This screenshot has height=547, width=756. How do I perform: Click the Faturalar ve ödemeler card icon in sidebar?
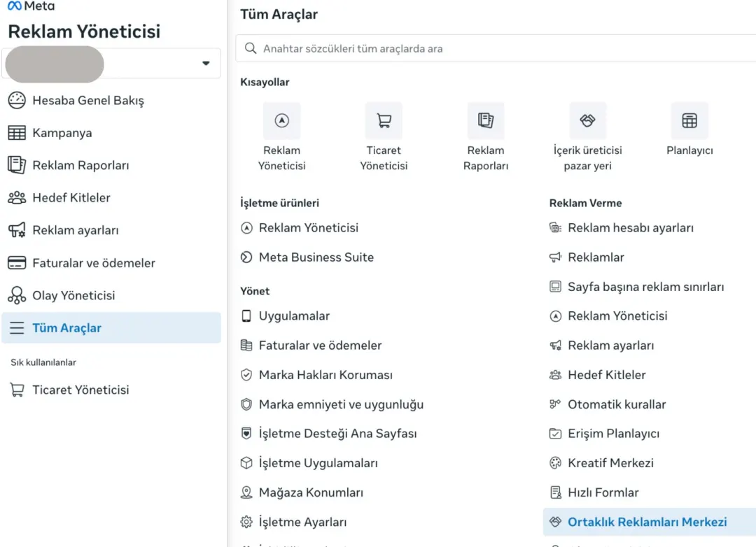tap(17, 262)
